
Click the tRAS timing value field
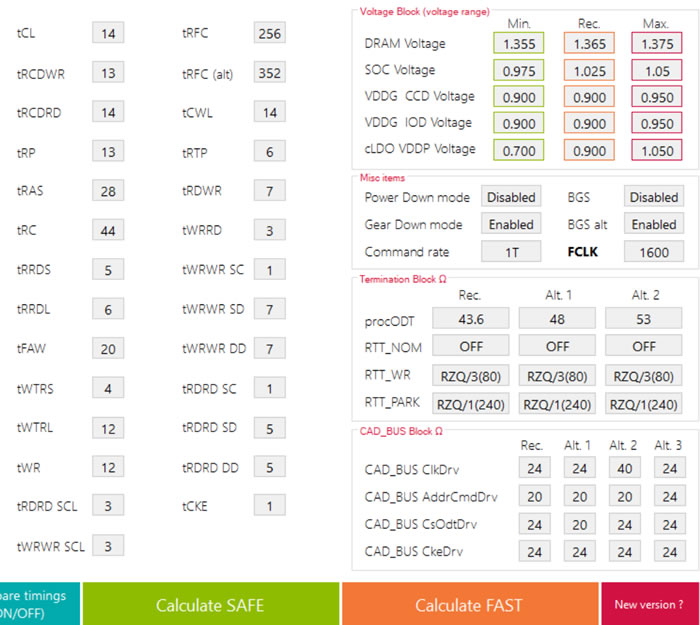pos(108,191)
